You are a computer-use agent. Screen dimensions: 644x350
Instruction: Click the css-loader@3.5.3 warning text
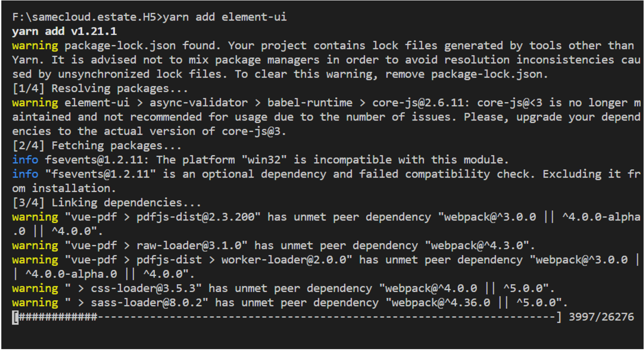tap(146, 288)
